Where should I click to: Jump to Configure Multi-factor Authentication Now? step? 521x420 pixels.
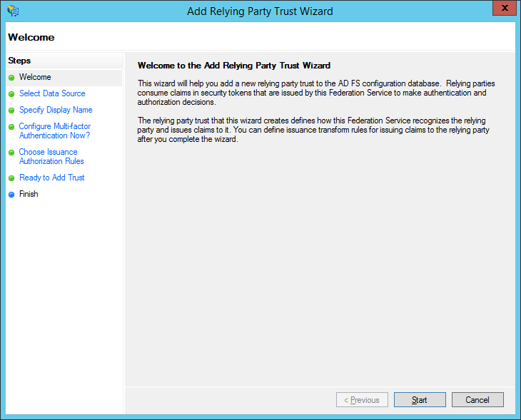(55, 131)
